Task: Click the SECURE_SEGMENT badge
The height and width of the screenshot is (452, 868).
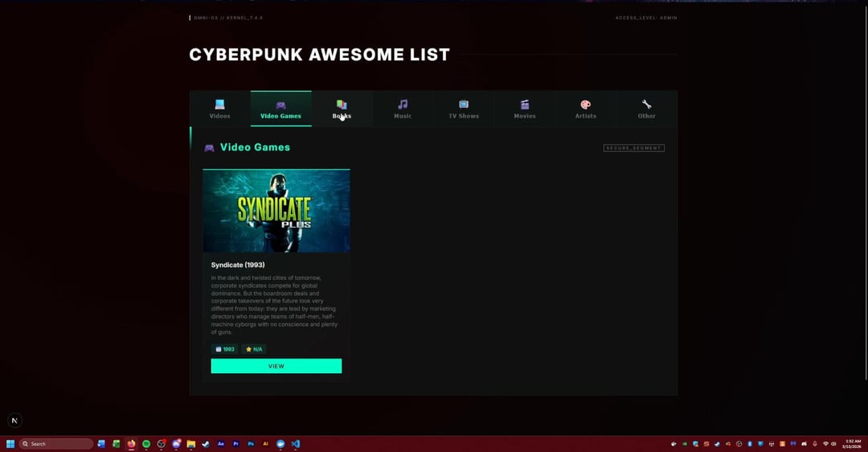Action: click(x=633, y=148)
